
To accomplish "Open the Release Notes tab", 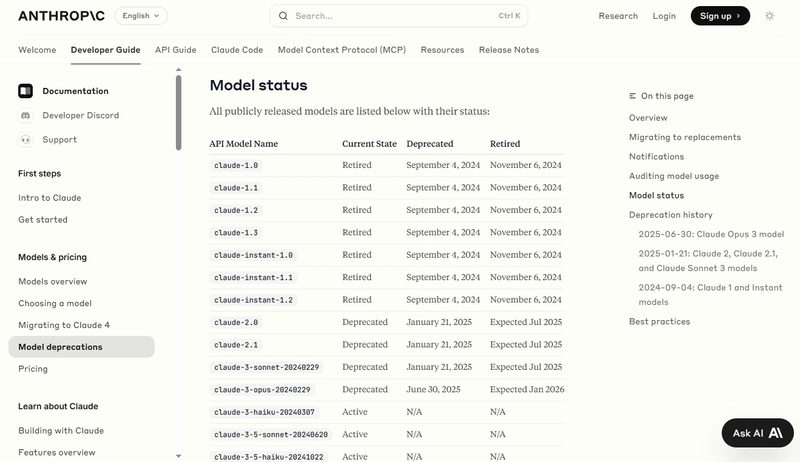I will click(x=509, y=50).
